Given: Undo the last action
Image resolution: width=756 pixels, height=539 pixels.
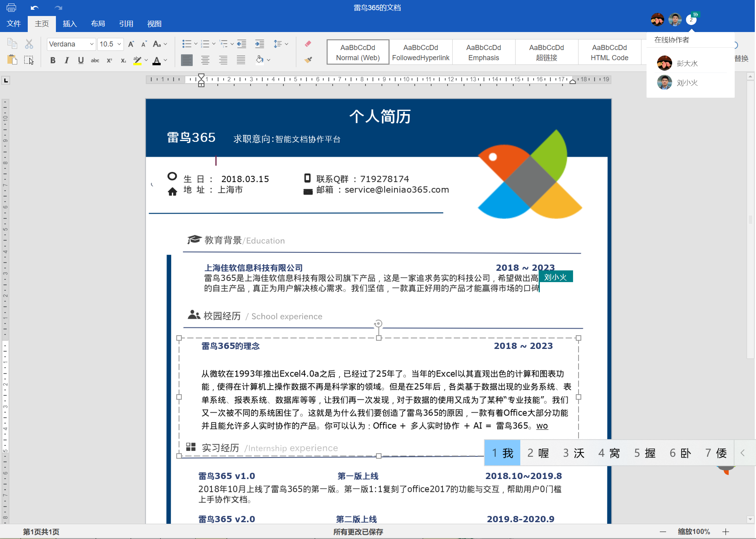Looking at the screenshot, I should [35, 8].
